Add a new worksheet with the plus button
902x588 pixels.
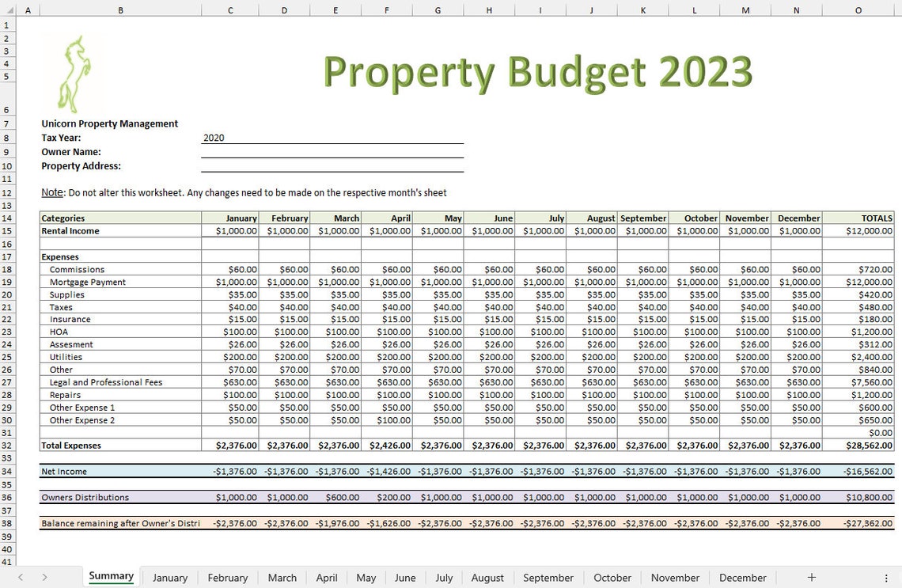812,578
